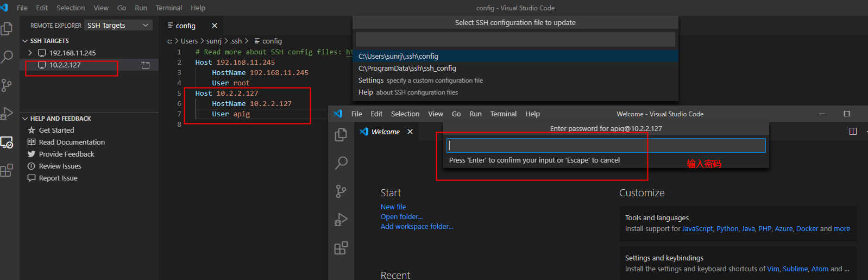
Task: Close the config editor tab
Action: 215,26
